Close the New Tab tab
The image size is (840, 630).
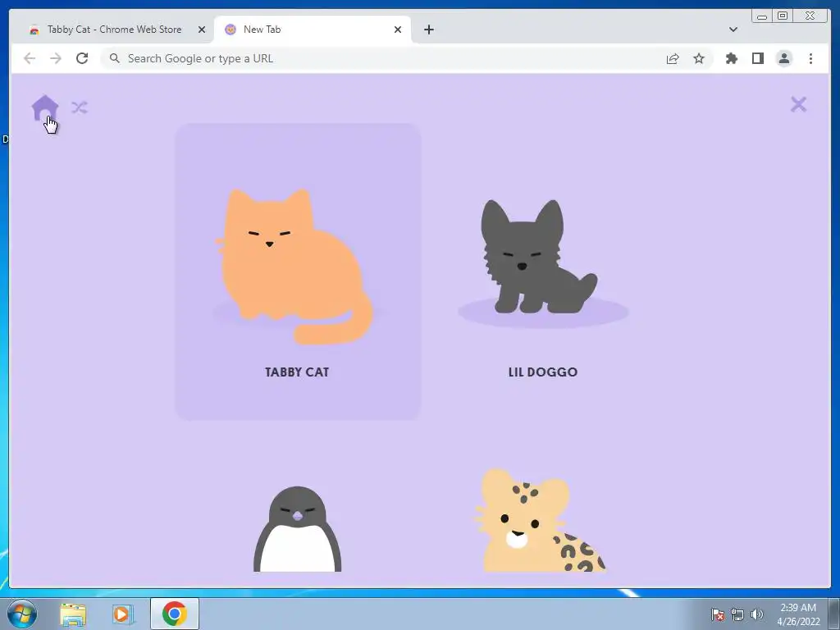click(398, 30)
